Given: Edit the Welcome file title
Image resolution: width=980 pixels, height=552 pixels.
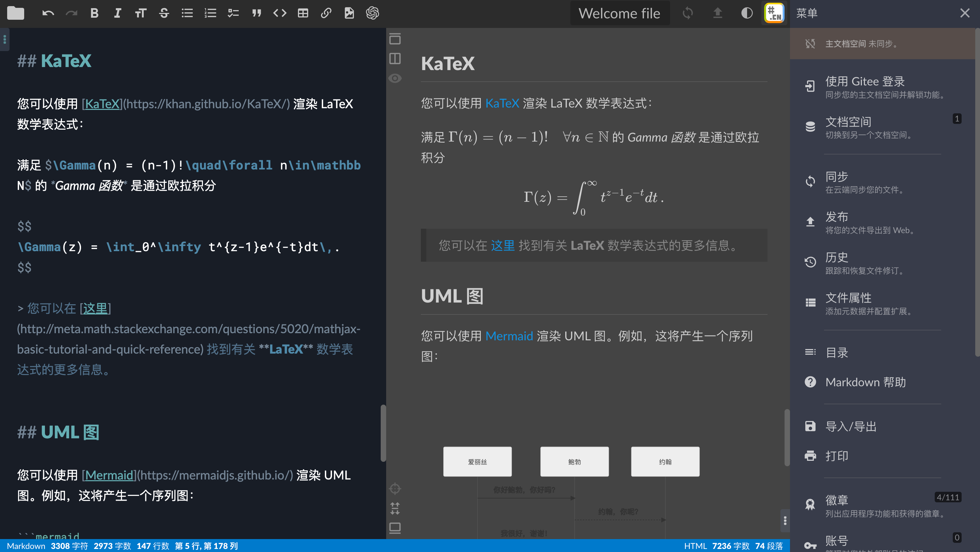Looking at the screenshot, I should pos(619,13).
